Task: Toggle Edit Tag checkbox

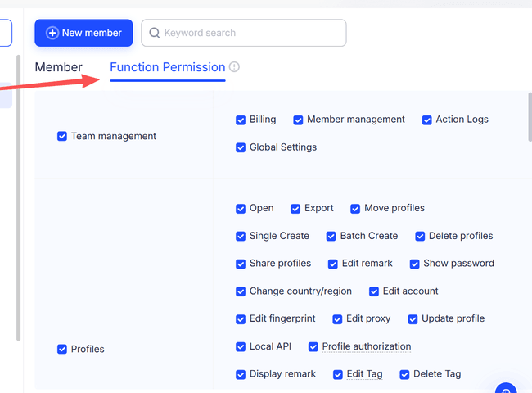Action: coord(338,375)
